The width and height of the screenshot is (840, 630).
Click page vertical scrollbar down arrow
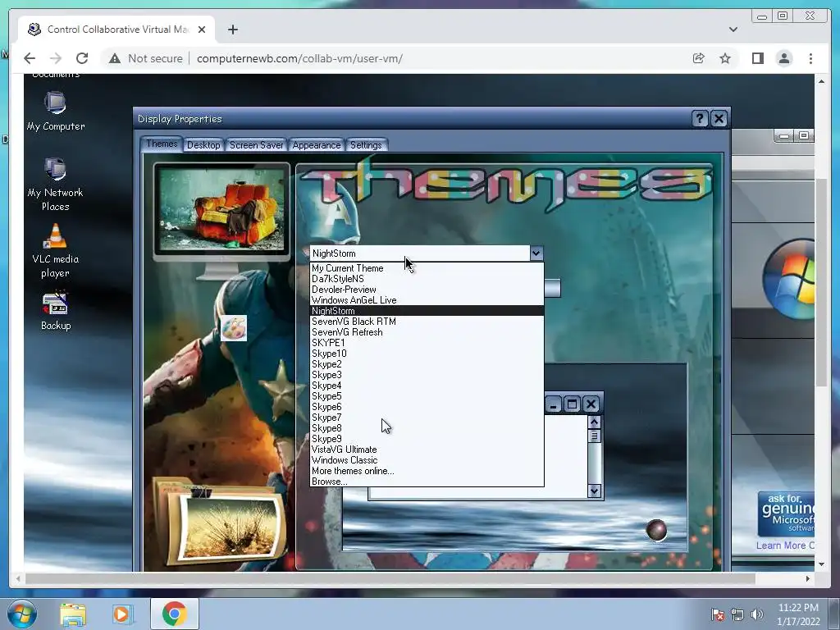pyautogui.click(x=821, y=564)
